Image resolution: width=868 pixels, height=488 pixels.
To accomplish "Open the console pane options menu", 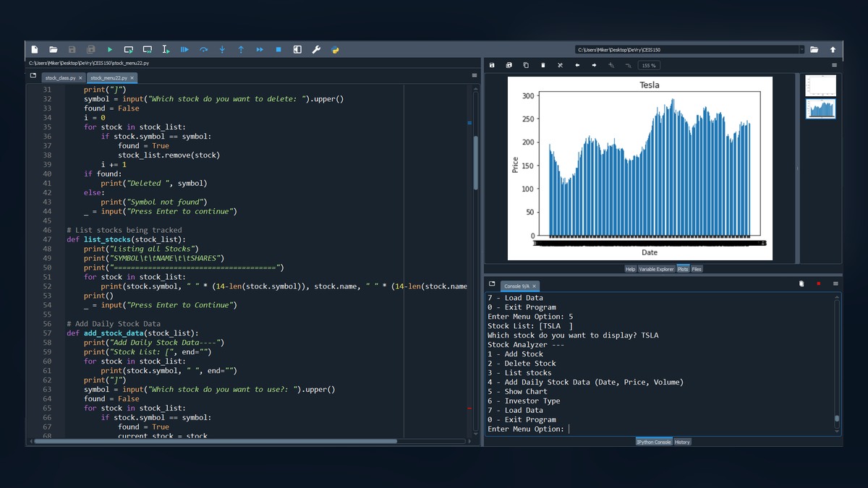I will click(x=835, y=284).
